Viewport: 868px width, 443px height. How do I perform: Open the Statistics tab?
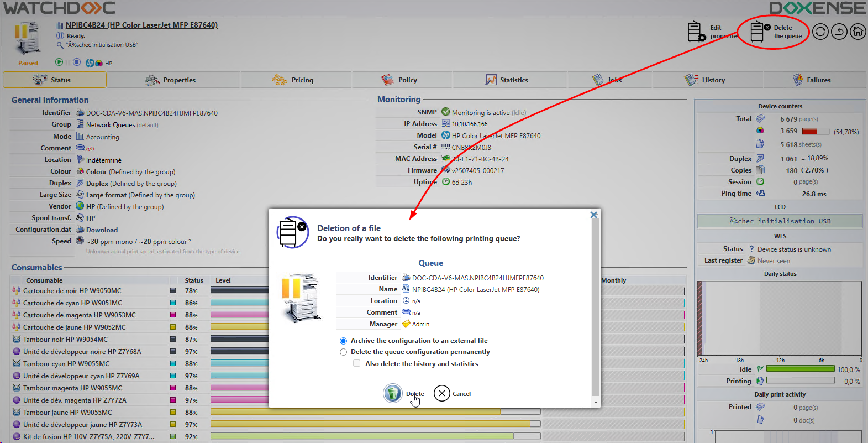coord(509,80)
